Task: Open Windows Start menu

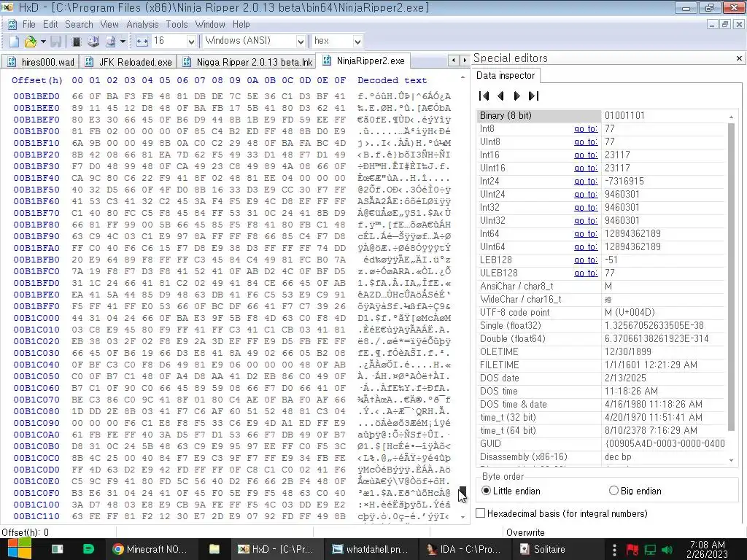Action: tap(18, 549)
